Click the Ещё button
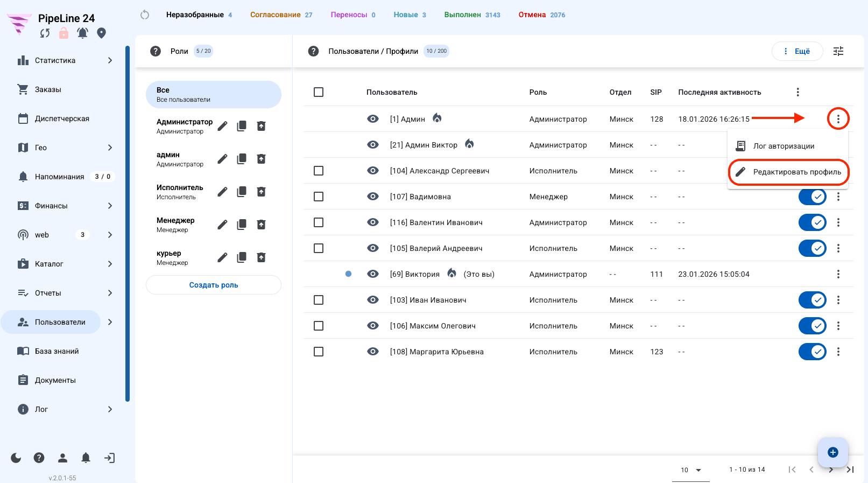 (798, 51)
